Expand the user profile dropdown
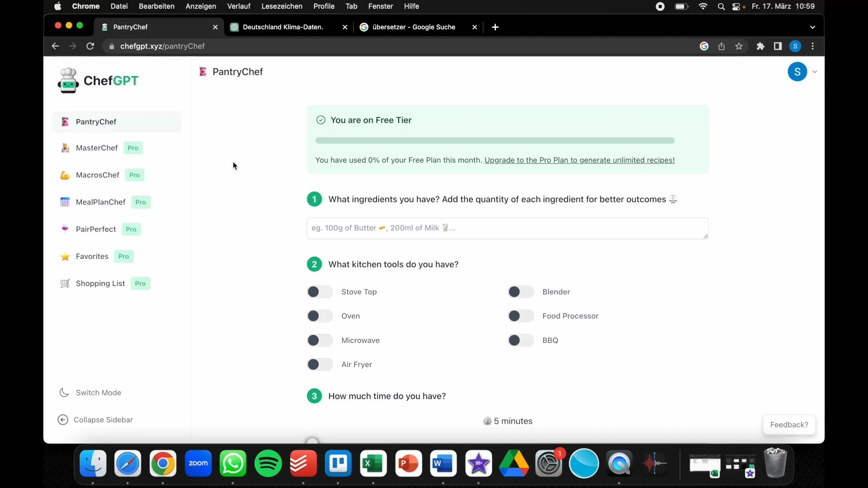 point(815,71)
